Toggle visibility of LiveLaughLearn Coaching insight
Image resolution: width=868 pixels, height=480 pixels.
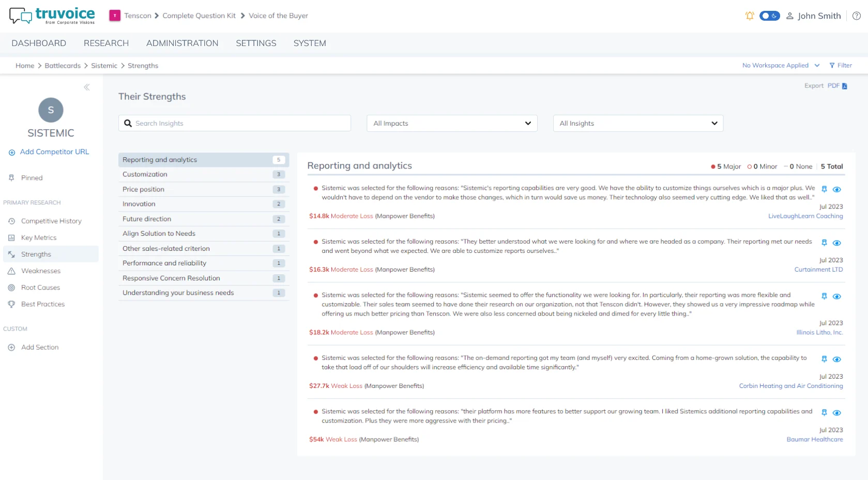pyautogui.click(x=837, y=189)
